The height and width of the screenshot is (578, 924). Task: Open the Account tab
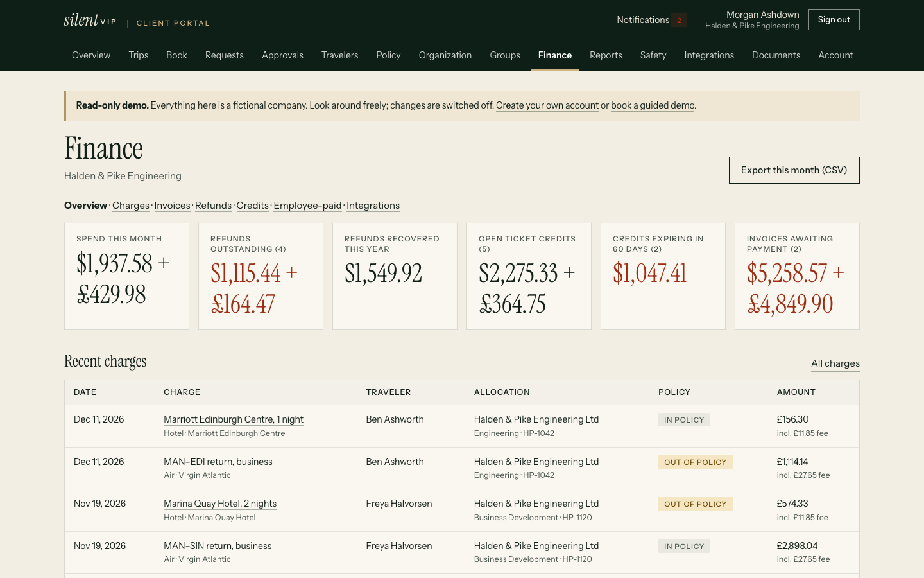(x=835, y=55)
